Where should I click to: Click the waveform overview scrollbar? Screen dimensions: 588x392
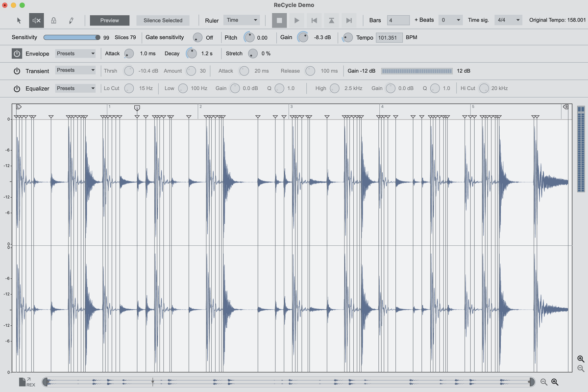[289, 382]
